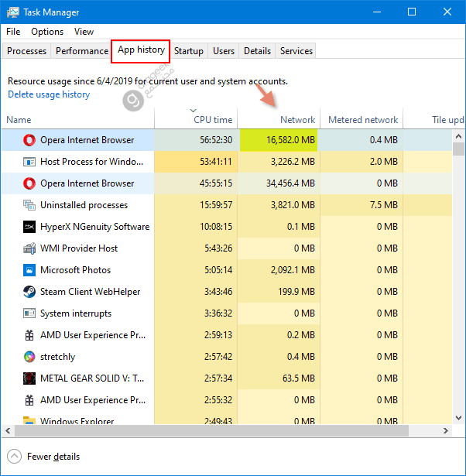
Task: Sort by the Metered network column header
Action: point(361,120)
